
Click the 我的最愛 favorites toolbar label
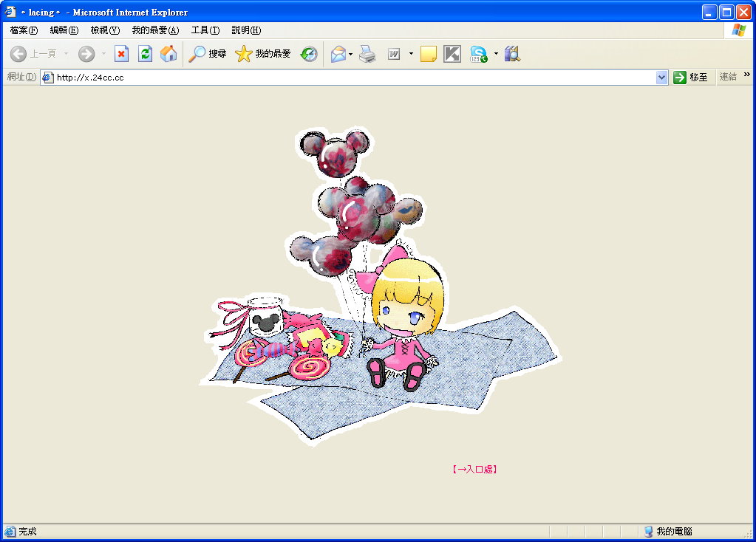pos(273,54)
